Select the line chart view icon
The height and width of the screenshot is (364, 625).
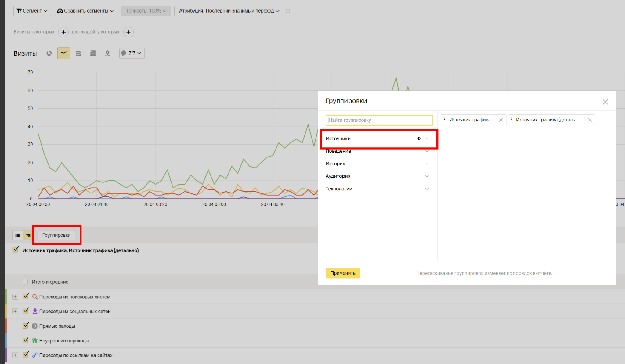click(x=64, y=53)
